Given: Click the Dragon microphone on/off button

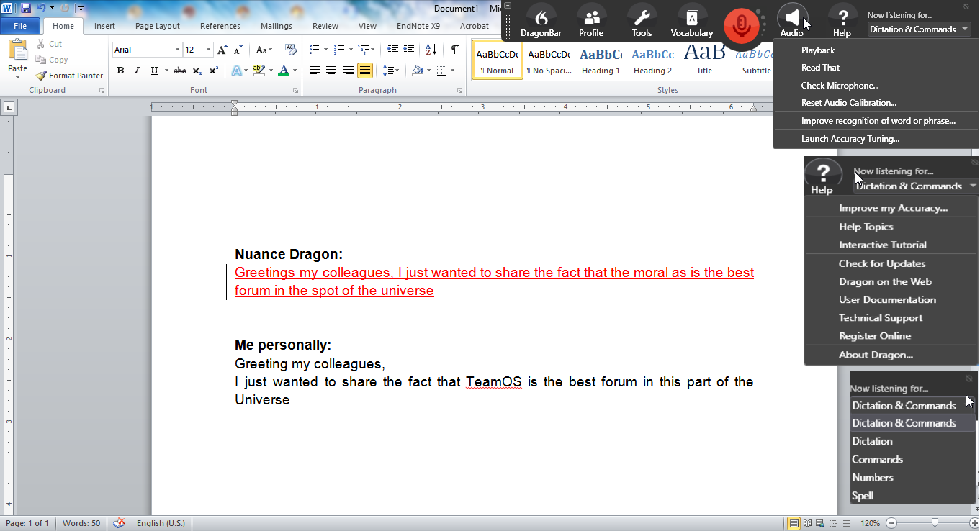Looking at the screenshot, I should coord(742,26).
